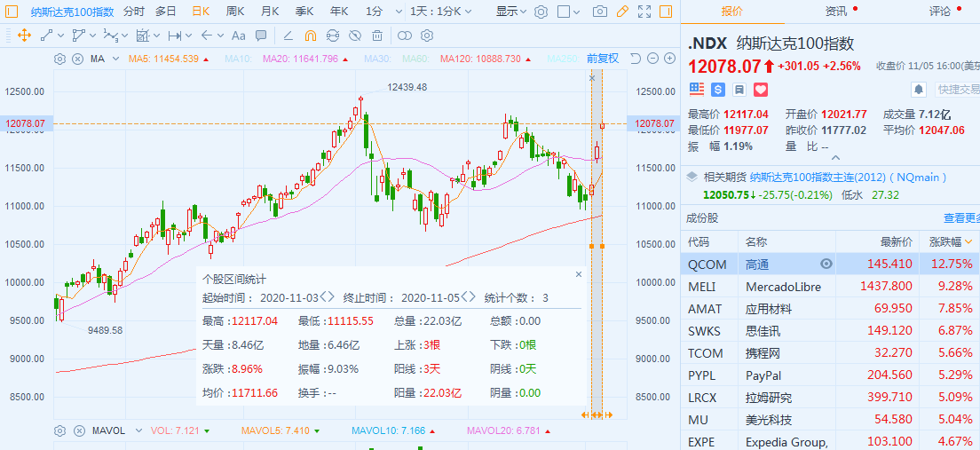Open chart settings gear beside 显示
This screenshot has width=980, height=450.
[x=541, y=12]
